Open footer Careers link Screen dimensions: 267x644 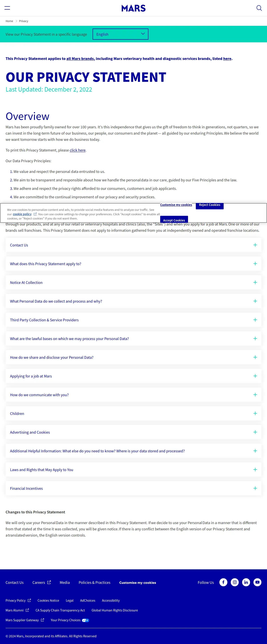[x=39, y=582]
